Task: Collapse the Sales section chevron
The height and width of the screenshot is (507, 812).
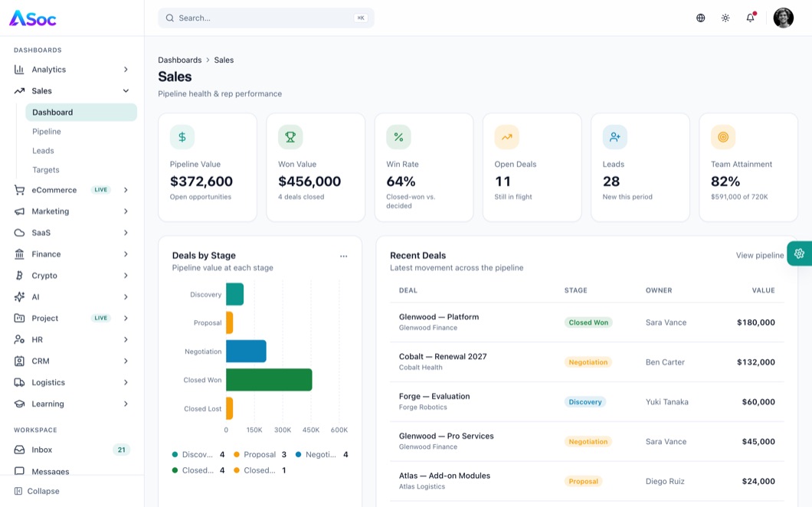Action: (x=126, y=90)
